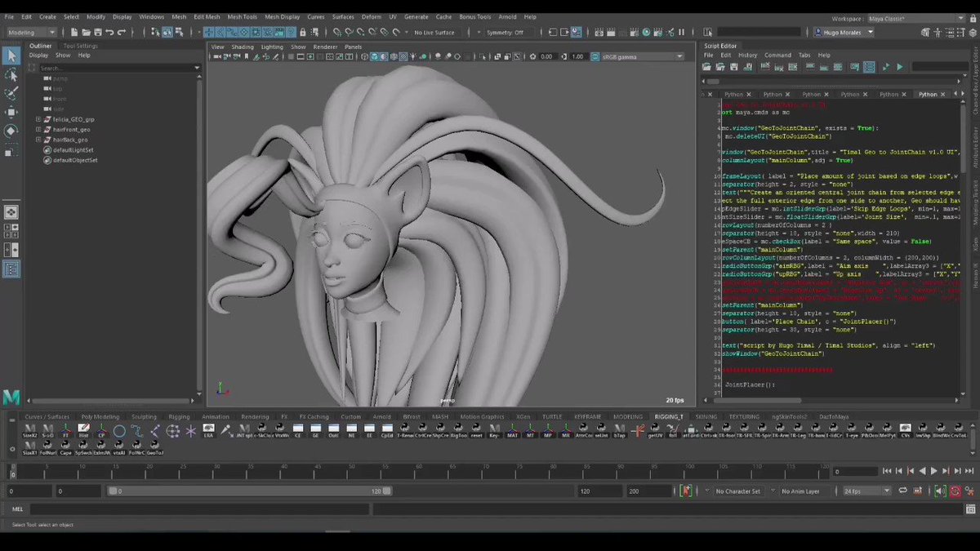Click the Undo arrow in toolbar
980x551 pixels.
pos(109,33)
